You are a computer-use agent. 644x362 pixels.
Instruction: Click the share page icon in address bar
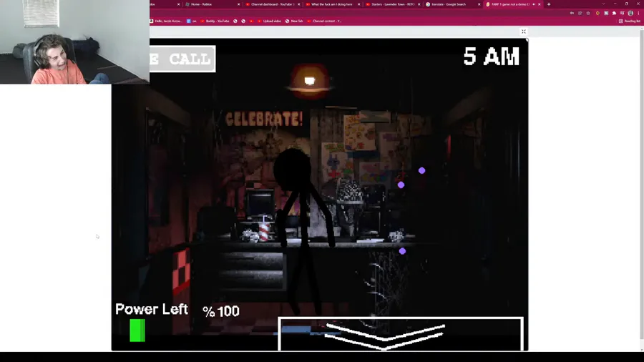click(580, 13)
